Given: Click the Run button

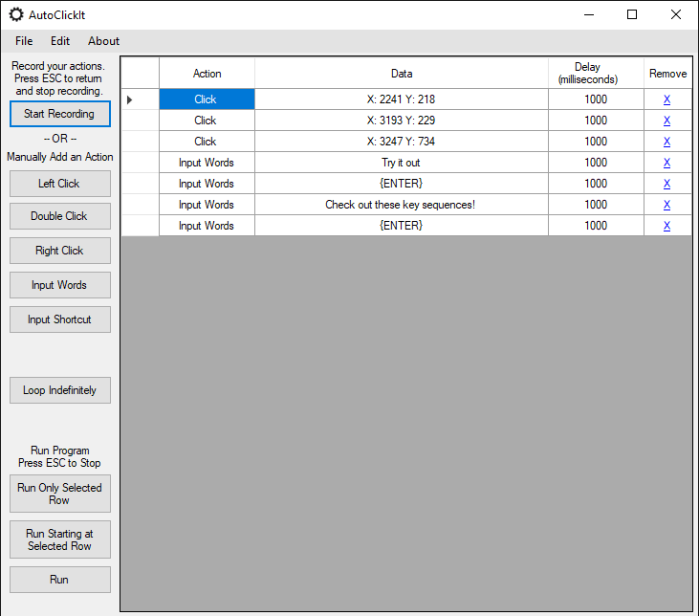Looking at the screenshot, I should coord(59,580).
